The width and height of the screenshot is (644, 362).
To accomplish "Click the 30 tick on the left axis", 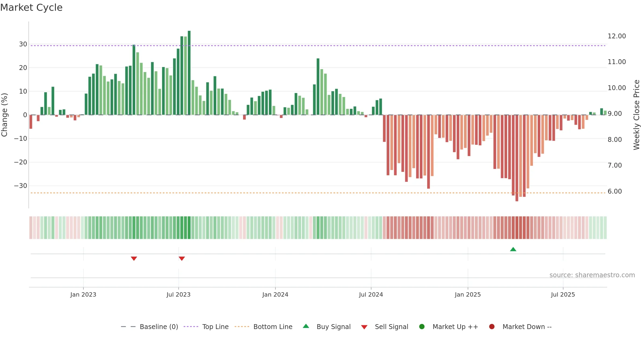I will [23, 44].
